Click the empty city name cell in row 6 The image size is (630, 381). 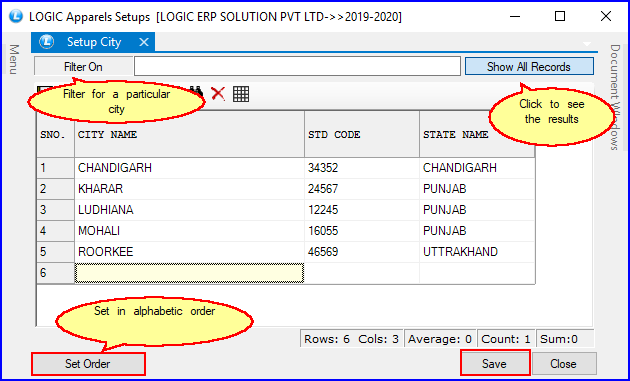point(189,273)
